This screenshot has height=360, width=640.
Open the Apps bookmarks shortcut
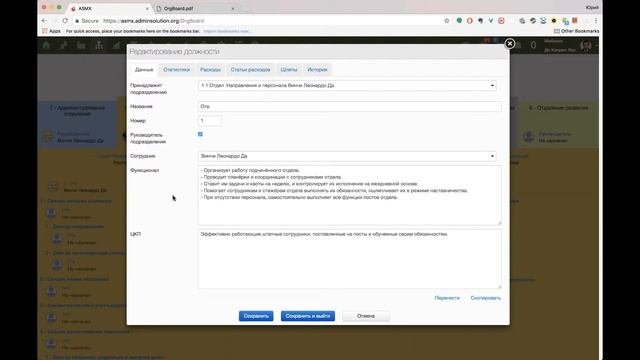[x=51, y=31]
